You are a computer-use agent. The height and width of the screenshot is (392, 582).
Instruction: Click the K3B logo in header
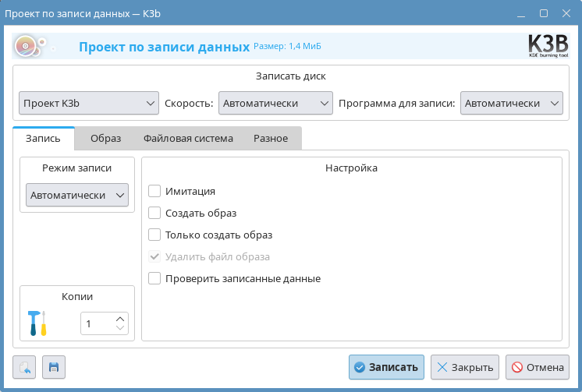tap(548, 47)
